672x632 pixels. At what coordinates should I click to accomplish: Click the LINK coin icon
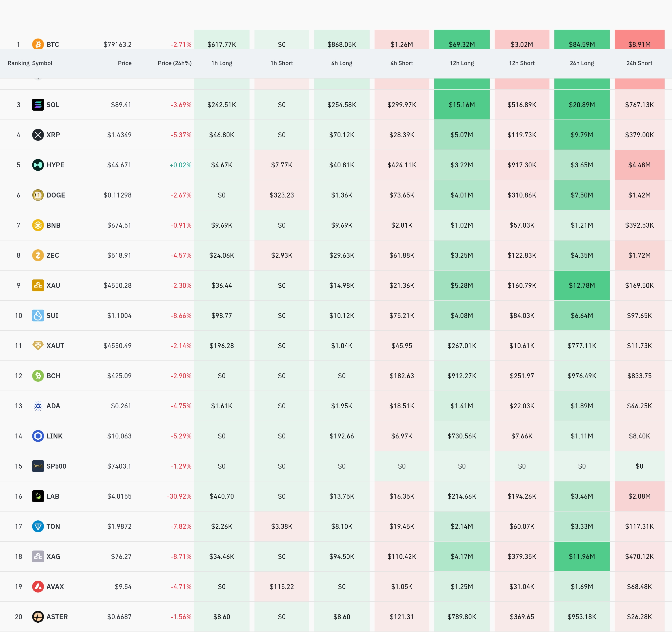38,436
